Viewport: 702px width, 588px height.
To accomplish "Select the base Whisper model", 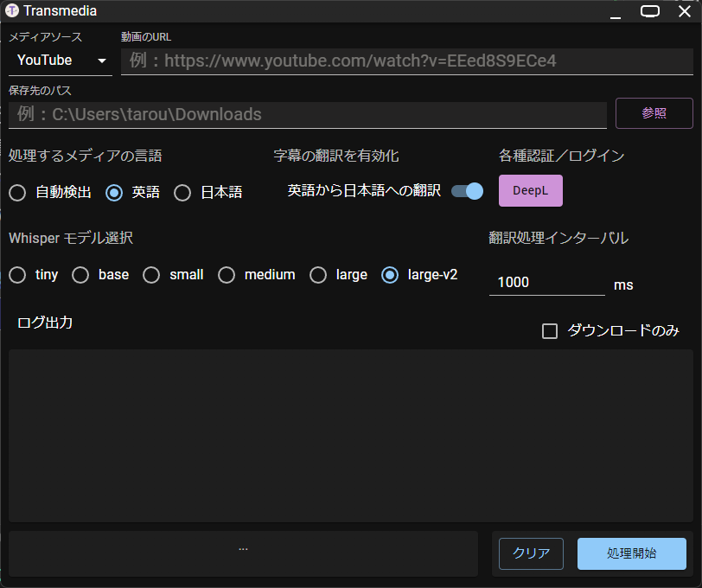I will pos(80,275).
